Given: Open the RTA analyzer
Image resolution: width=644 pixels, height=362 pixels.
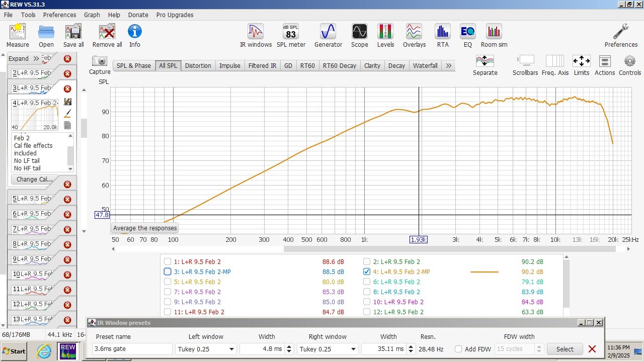Looking at the screenshot, I should tap(443, 32).
